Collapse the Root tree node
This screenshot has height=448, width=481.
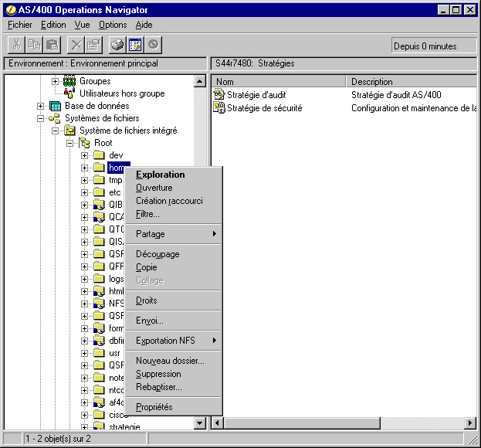[69, 143]
